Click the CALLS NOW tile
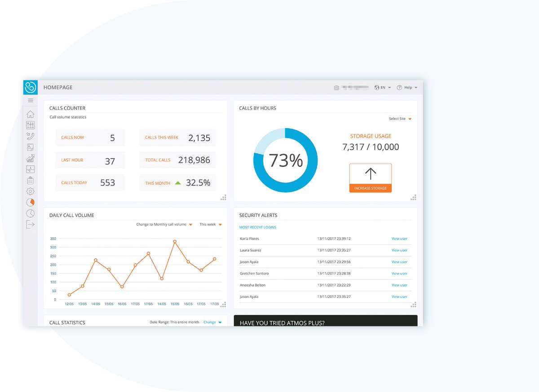 (90, 137)
